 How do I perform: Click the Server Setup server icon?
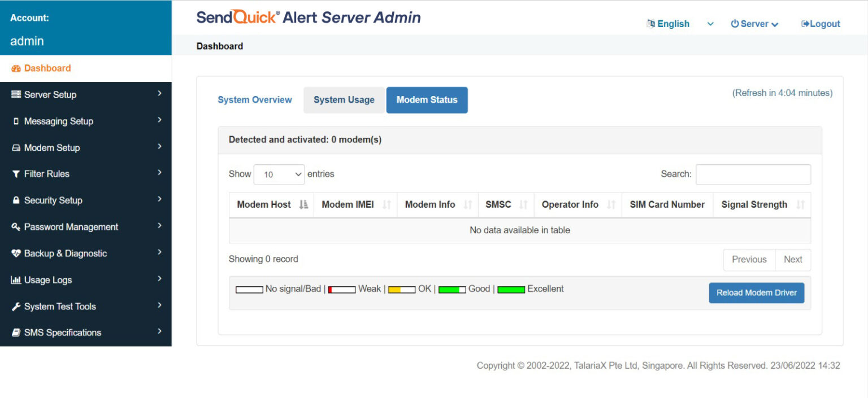tap(16, 95)
